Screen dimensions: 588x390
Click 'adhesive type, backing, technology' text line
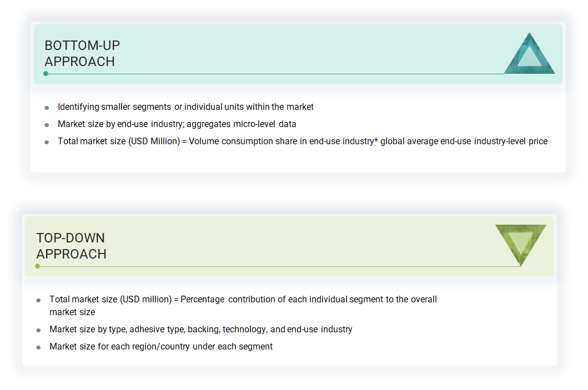(200, 330)
